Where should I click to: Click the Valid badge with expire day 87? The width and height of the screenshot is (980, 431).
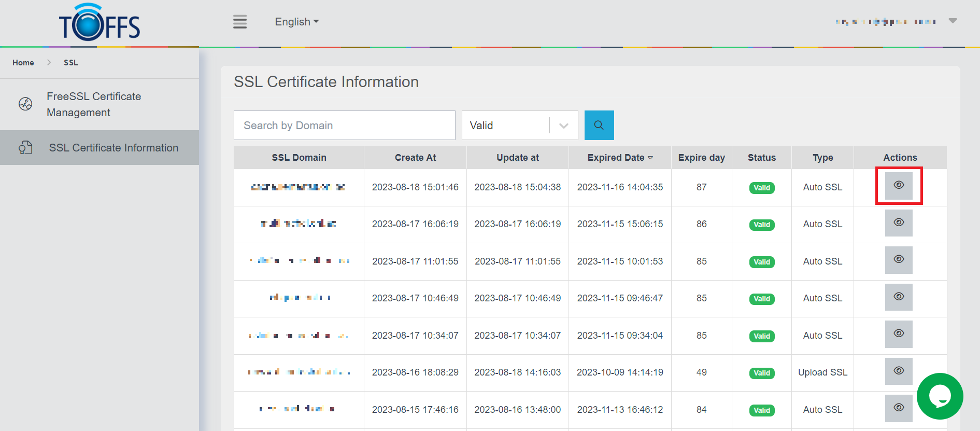point(761,188)
